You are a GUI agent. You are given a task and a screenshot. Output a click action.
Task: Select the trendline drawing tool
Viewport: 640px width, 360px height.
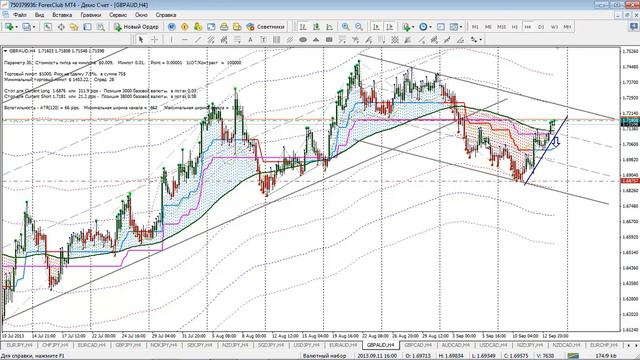pyautogui.click(x=198, y=40)
